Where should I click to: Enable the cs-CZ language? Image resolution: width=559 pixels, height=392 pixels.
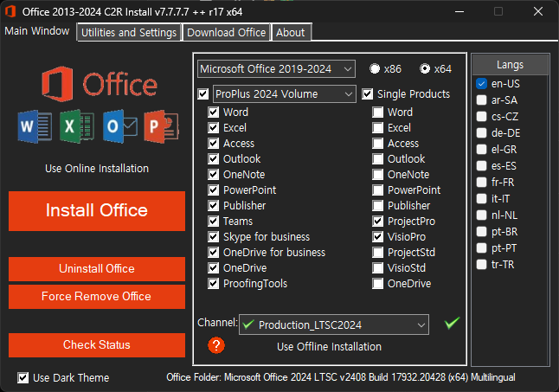[481, 117]
